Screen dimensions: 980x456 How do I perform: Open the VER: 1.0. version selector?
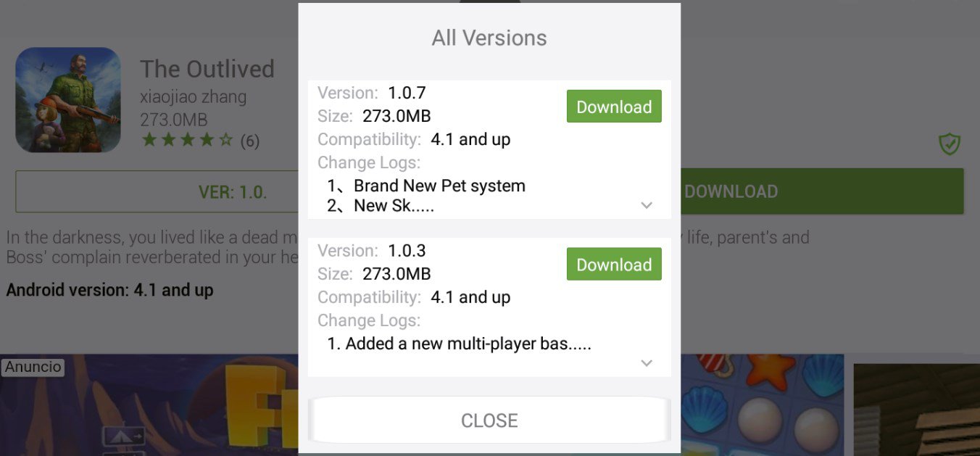click(x=157, y=192)
